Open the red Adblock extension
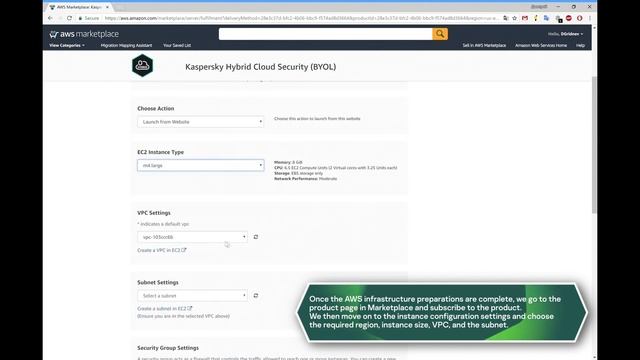The width and height of the screenshot is (640, 360). click(x=569, y=18)
